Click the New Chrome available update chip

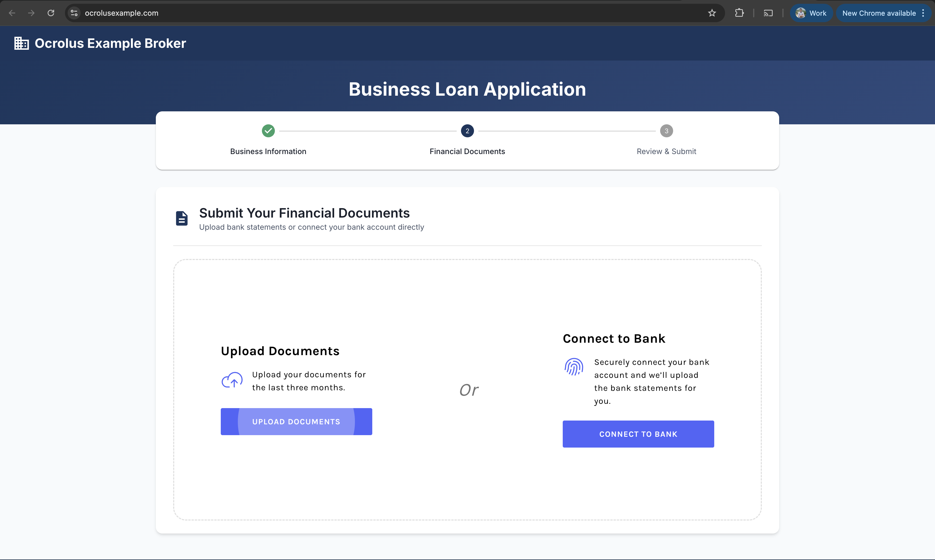878,13
